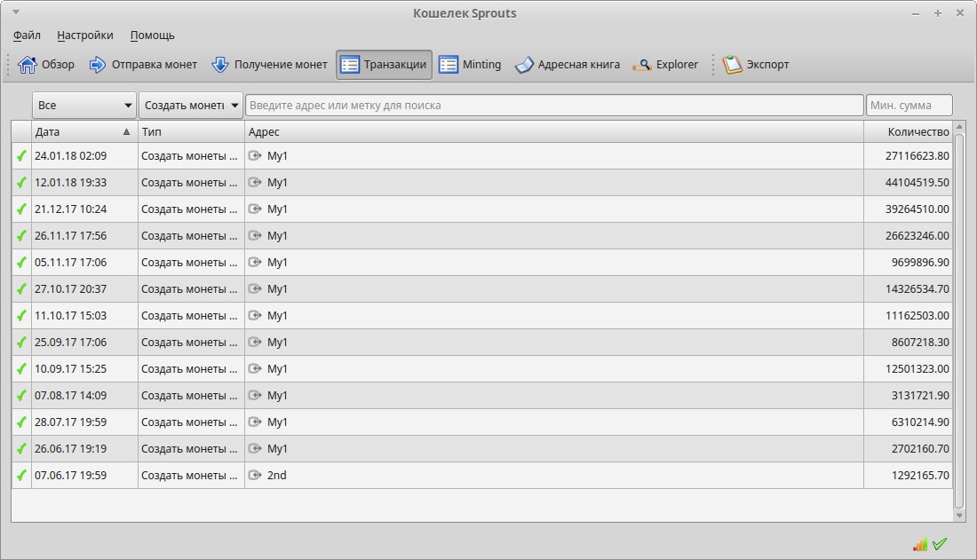The width and height of the screenshot is (977, 560).
Task: Sort by the Адрес column header
Action: pos(554,132)
